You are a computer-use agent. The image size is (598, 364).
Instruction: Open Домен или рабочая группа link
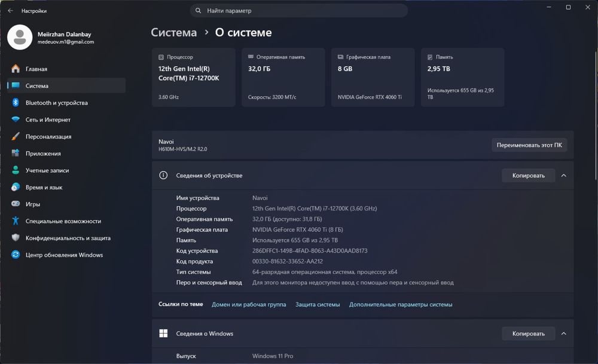pyautogui.click(x=249, y=304)
